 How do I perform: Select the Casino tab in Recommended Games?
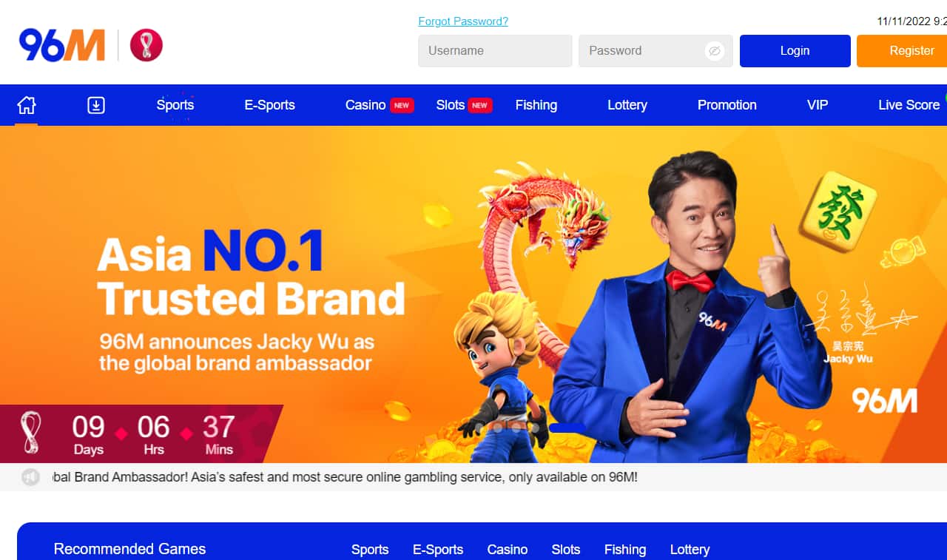tap(508, 550)
